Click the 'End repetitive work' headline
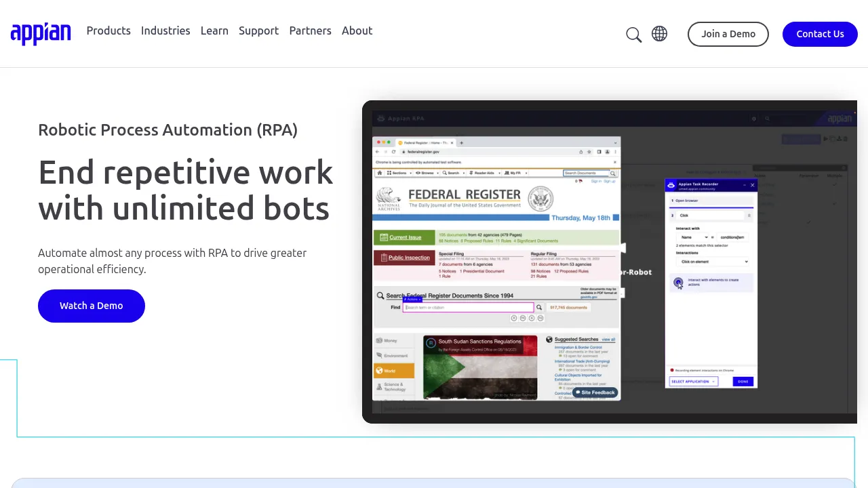868x488 pixels. [x=185, y=190]
